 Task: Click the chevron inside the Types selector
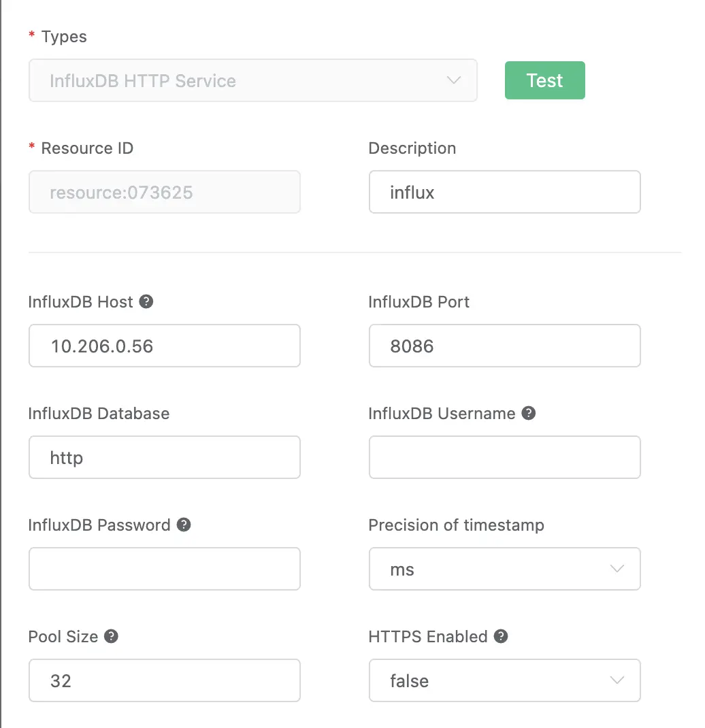tap(453, 80)
